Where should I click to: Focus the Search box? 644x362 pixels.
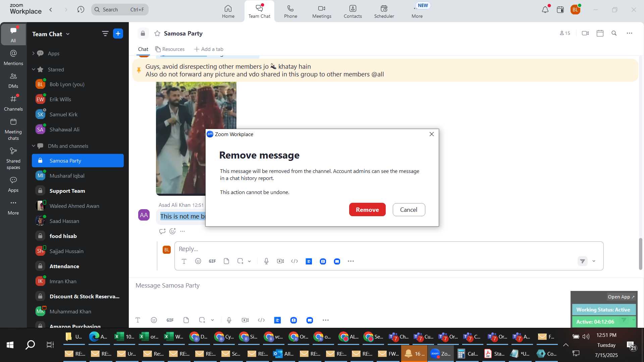coord(120,9)
